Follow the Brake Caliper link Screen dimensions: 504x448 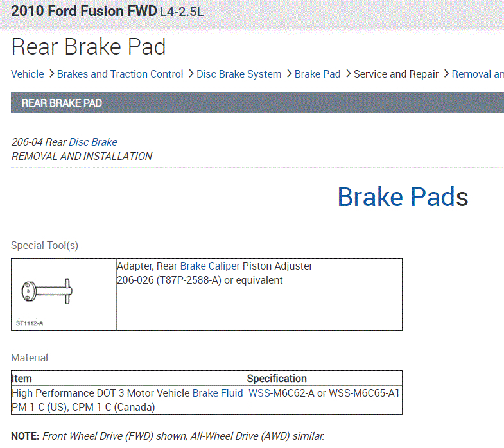click(210, 266)
